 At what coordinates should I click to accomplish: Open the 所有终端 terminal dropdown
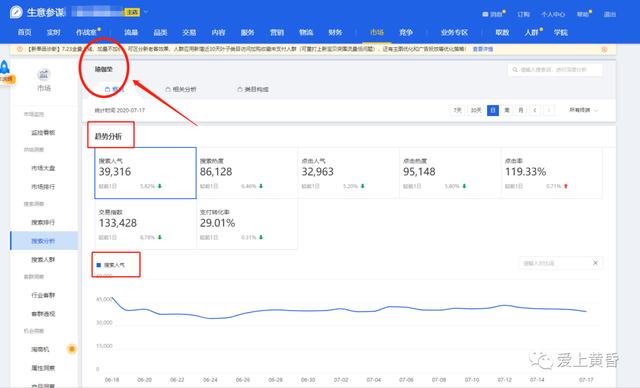[584, 110]
